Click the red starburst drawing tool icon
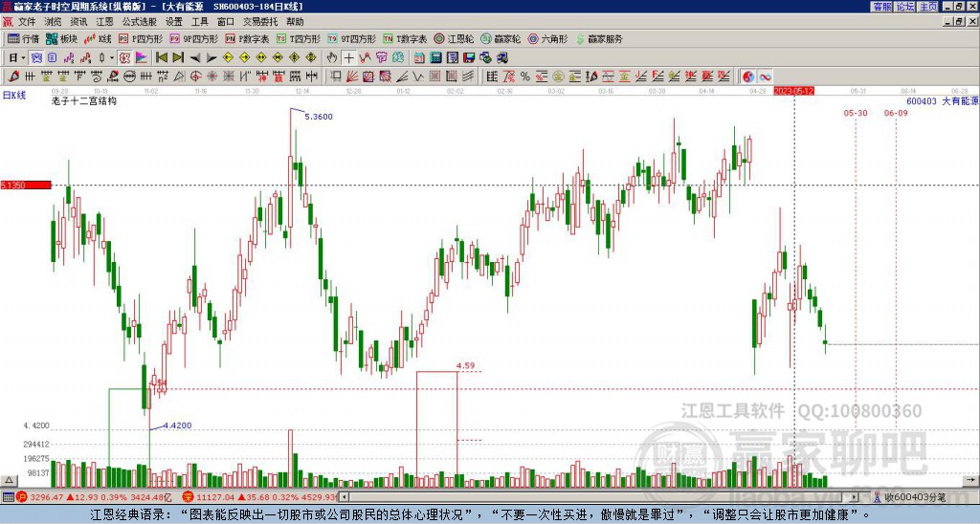980x524 pixels. point(212,76)
